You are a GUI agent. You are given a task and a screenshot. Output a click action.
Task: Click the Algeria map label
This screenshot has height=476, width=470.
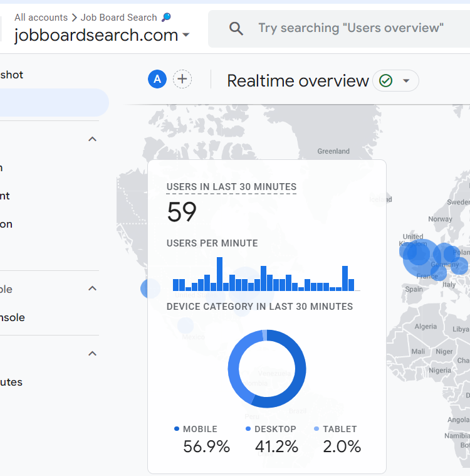click(426, 326)
